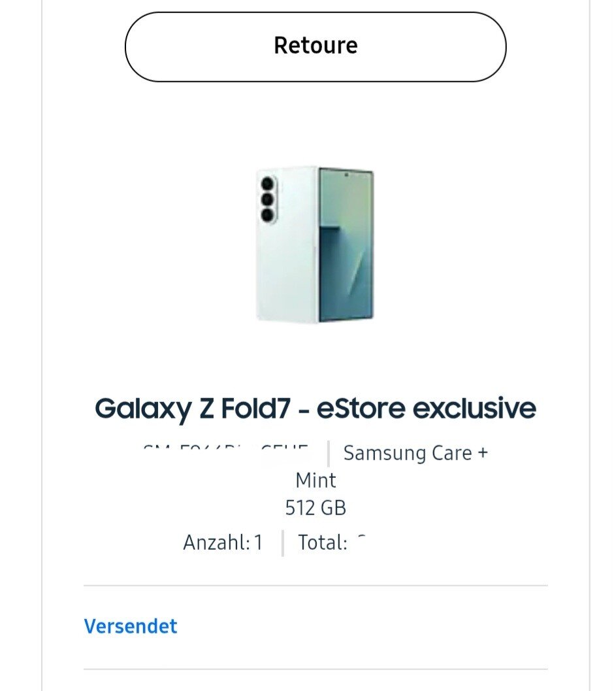Tap the front camera punch-hole on phone screen
Screen dimensions: 616x691
click(x=346, y=175)
